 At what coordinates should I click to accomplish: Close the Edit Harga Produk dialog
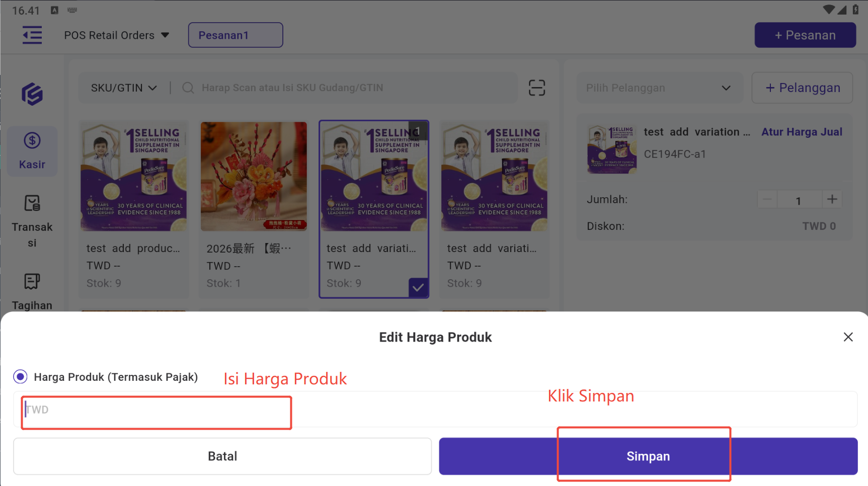pos(848,337)
